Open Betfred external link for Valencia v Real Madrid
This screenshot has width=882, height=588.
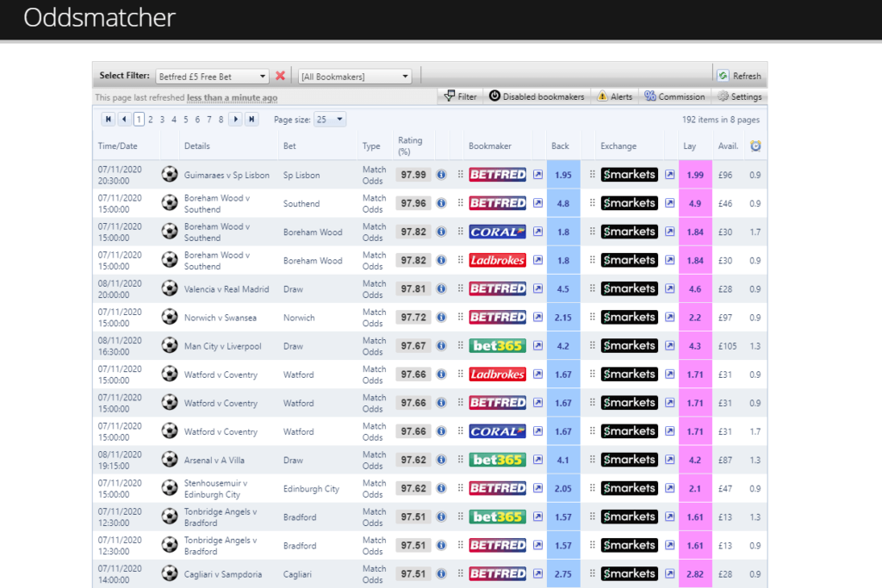537,288
